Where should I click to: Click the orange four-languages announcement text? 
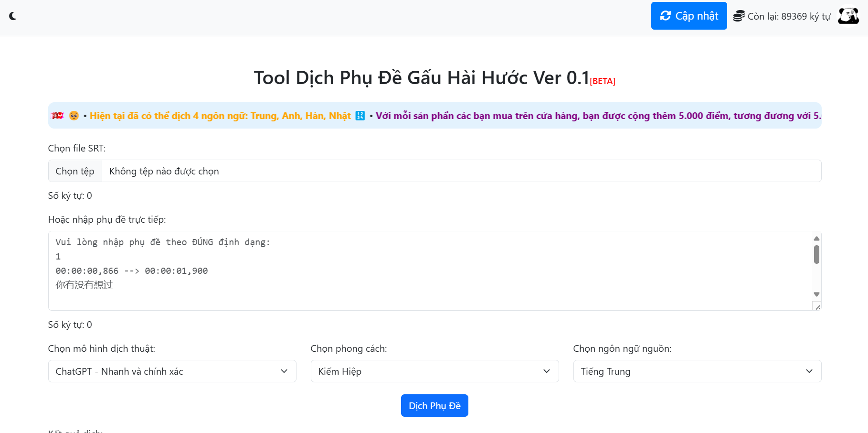tap(220, 116)
